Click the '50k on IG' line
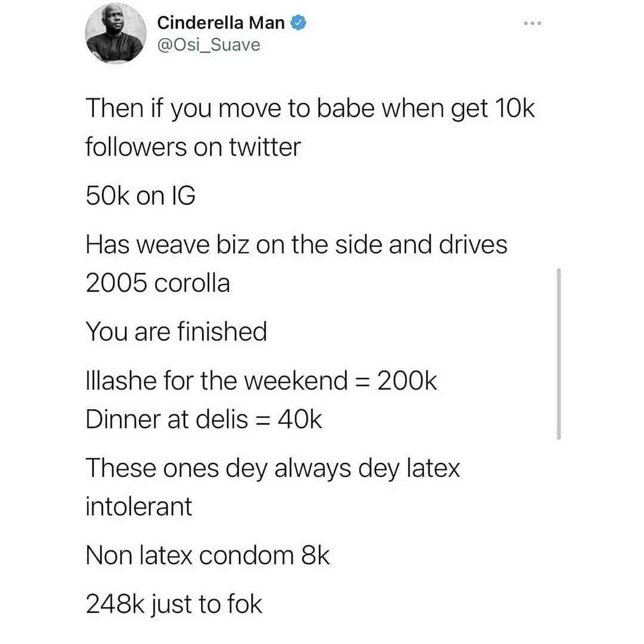This screenshot has height=644, width=644. pyautogui.click(x=141, y=196)
